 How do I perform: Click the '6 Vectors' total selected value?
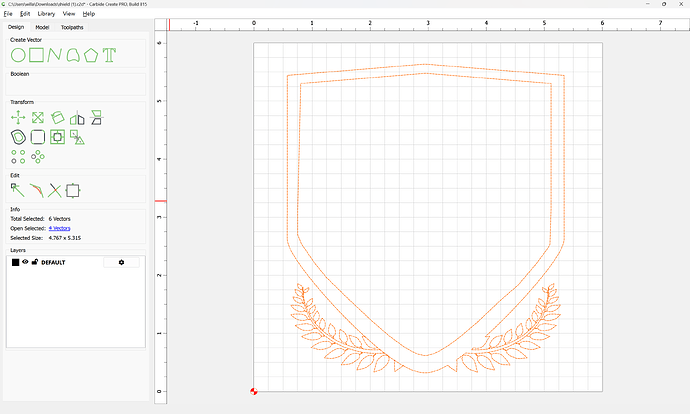coord(59,219)
